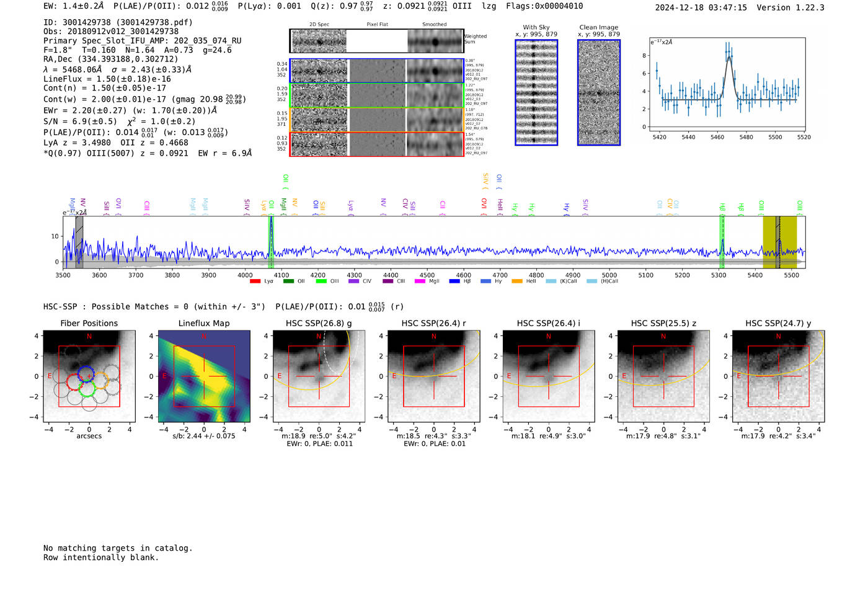Click the 'LineFlux = 1.50(±0.18)e-16' line

(x=107, y=79)
